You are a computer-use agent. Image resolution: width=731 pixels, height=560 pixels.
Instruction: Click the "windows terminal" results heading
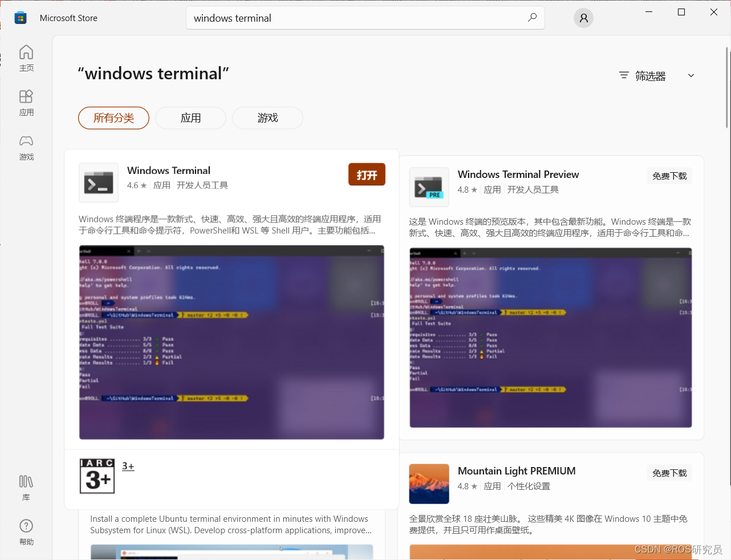point(153,74)
